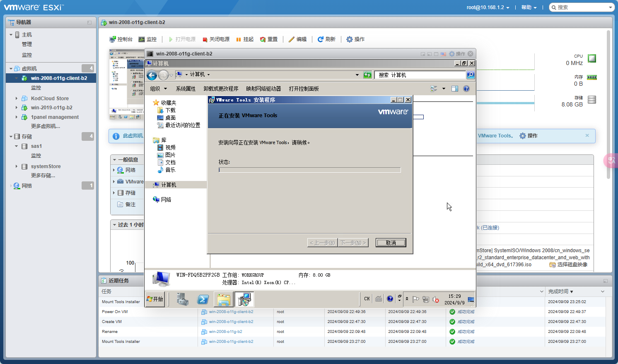Open the 帮助 help menu
618x364 pixels.
click(x=529, y=7)
